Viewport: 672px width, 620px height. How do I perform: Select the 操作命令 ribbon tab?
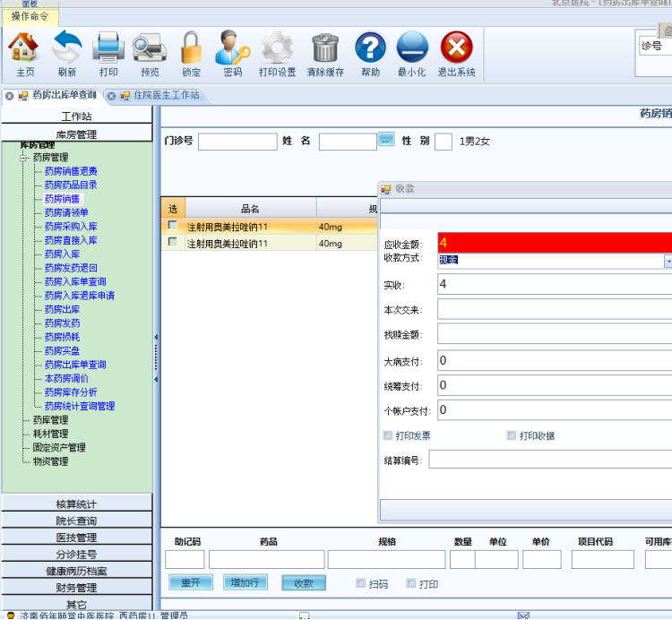[30, 17]
